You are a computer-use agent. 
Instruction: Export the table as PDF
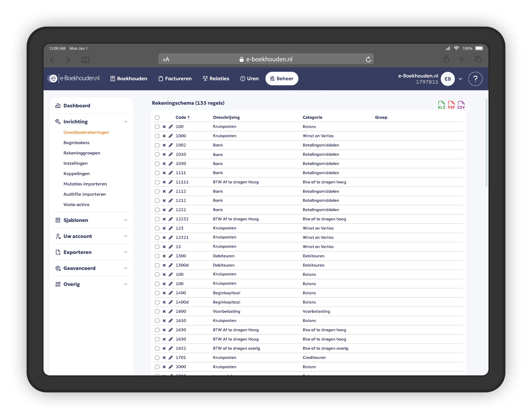coord(451,105)
